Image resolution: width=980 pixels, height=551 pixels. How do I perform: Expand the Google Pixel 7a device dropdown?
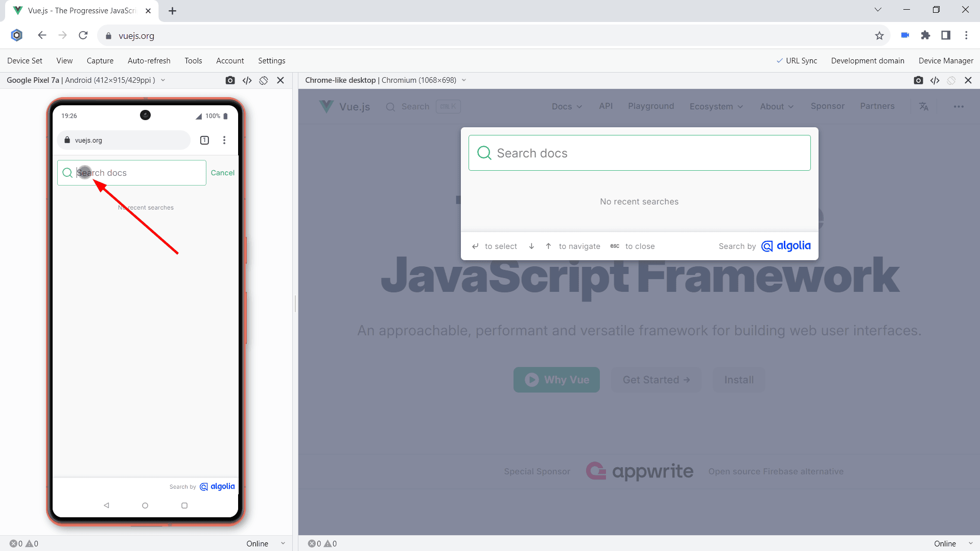[163, 80]
